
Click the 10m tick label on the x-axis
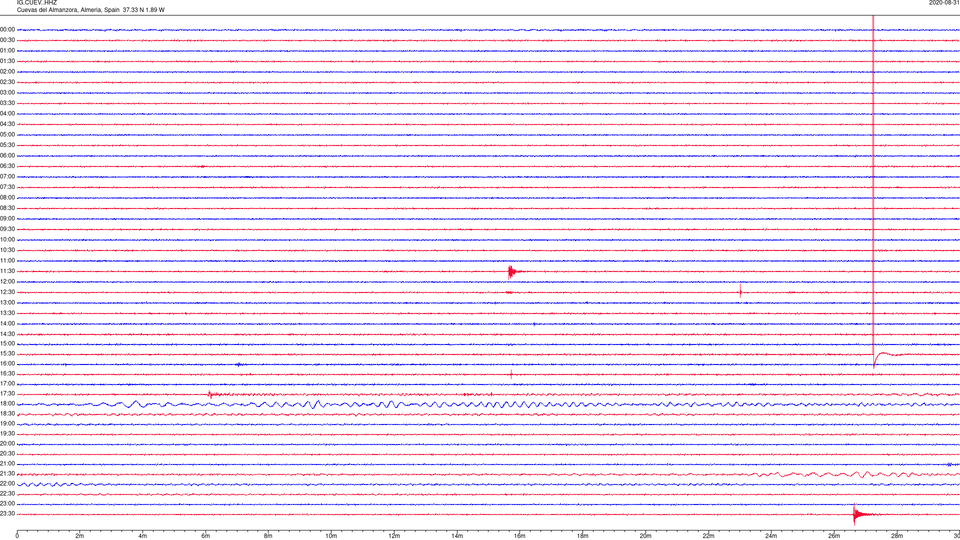[x=331, y=536]
